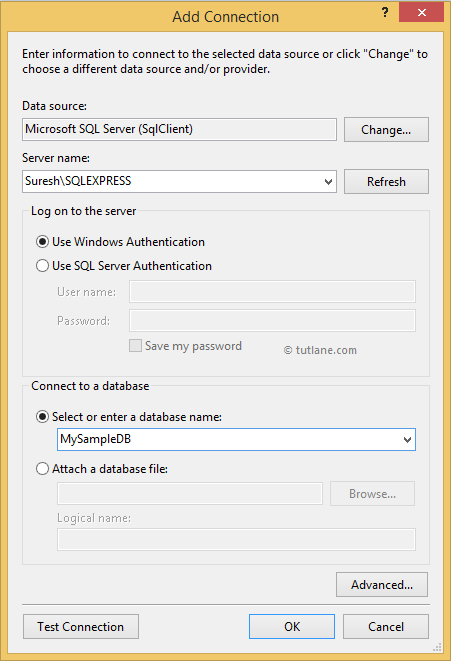
Task: Confirm with the OK button
Action: [292, 627]
